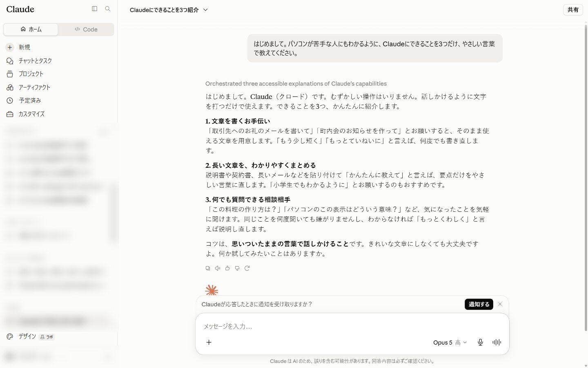Open search with the magnifier icon
The height and width of the screenshot is (368, 588).
click(x=108, y=9)
